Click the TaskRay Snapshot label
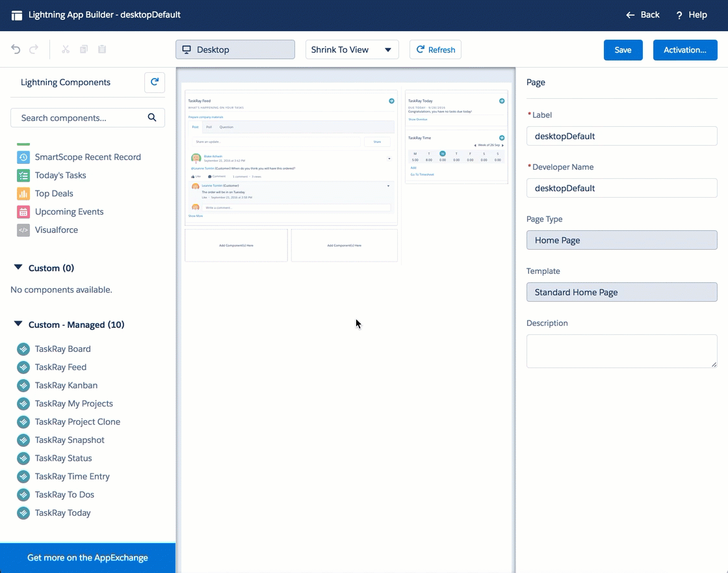The width and height of the screenshot is (728, 573). [x=70, y=440]
